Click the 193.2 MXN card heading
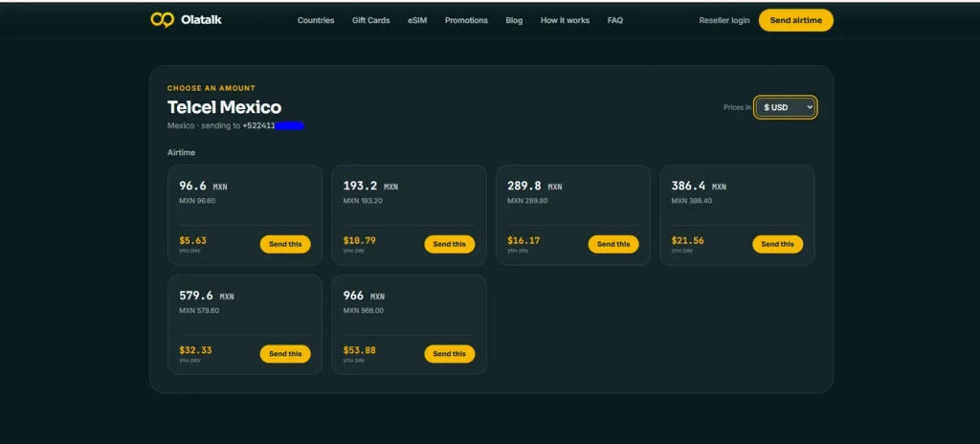Viewport: 980px width, 444px height. click(x=370, y=186)
